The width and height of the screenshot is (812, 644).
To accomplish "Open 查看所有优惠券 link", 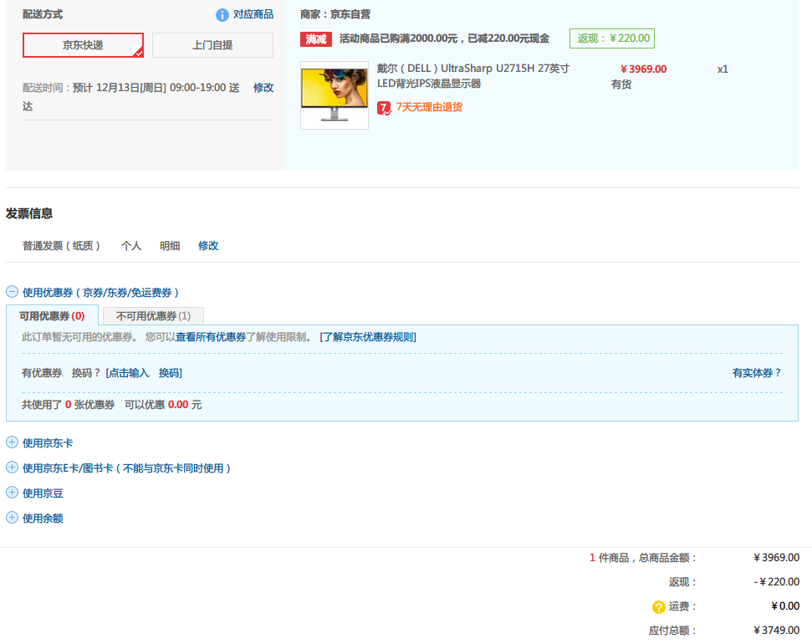I will [211, 337].
